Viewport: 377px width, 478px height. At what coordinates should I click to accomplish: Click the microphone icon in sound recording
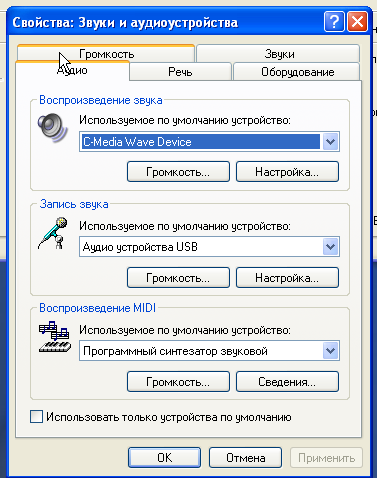click(x=53, y=233)
